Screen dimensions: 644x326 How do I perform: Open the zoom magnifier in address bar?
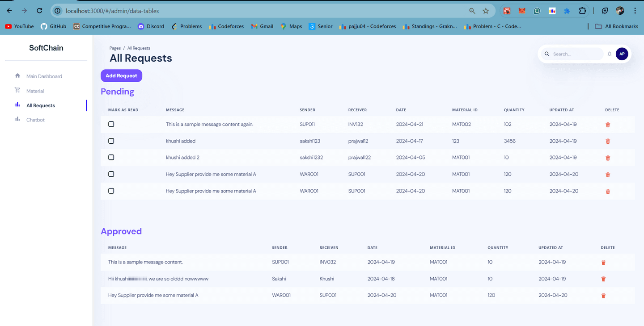[472, 11]
